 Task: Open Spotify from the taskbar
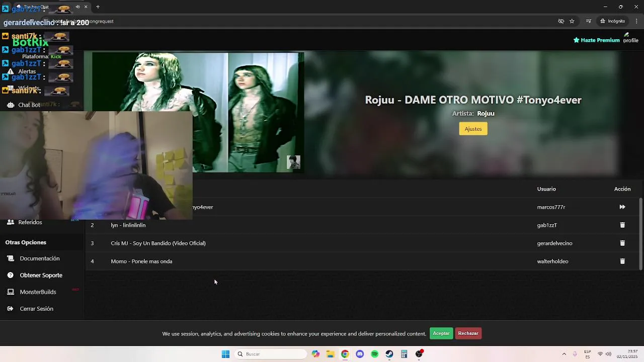(374, 354)
